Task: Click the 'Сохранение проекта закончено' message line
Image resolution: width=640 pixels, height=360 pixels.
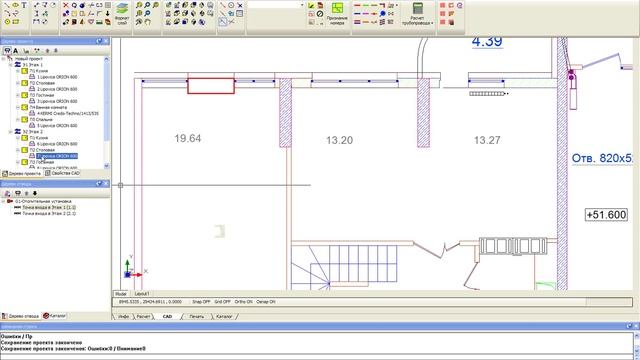Action: 41,342
